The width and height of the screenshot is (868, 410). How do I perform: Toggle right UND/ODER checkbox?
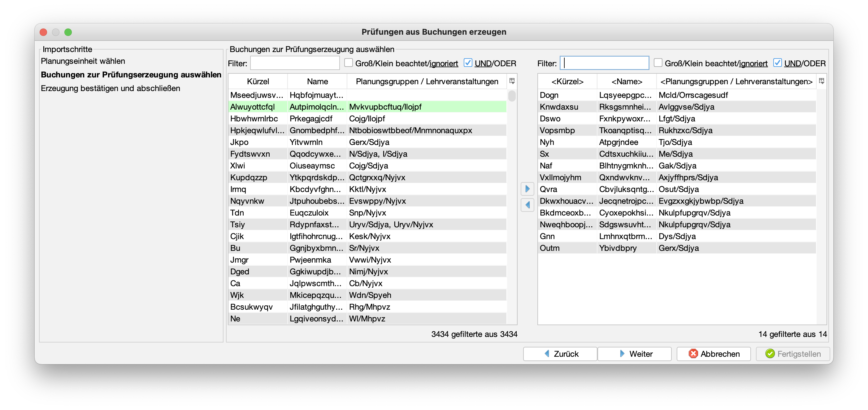pyautogui.click(x=777, y=63)
